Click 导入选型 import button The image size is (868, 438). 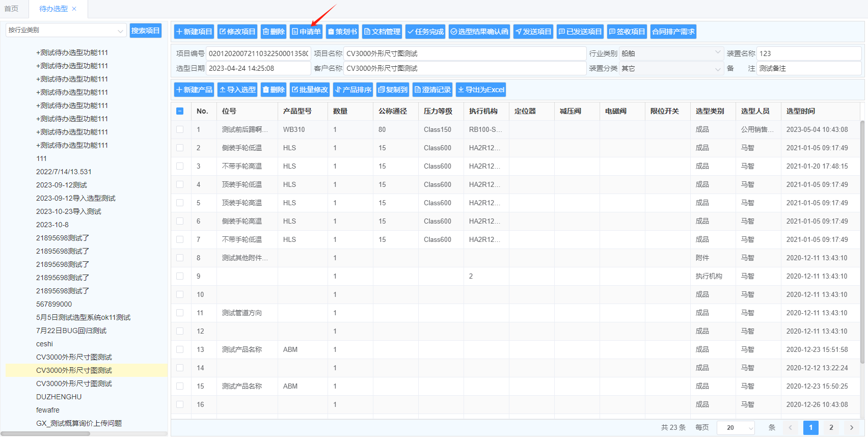(237, 90)
